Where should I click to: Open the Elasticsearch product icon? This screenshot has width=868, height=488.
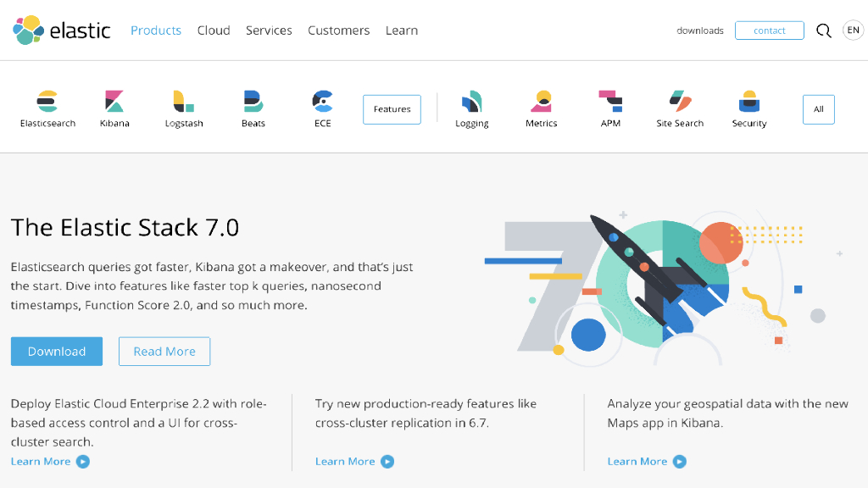click(x=47, y=102)
